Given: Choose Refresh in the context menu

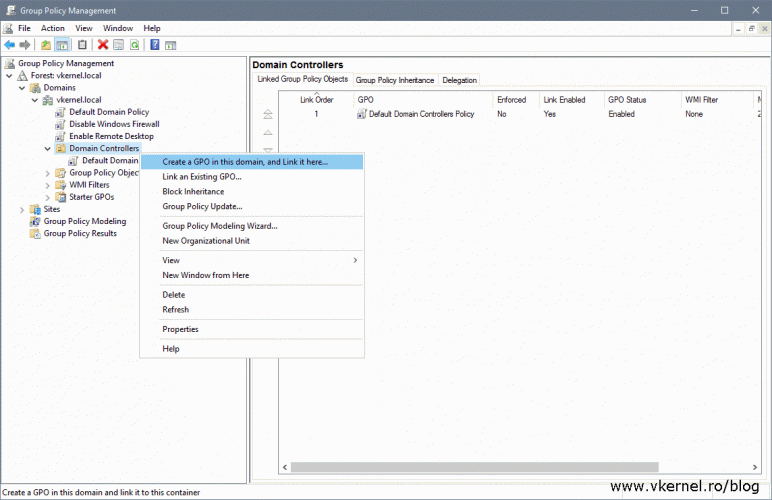Looking at the screenshot, I should tap(252, 309).
